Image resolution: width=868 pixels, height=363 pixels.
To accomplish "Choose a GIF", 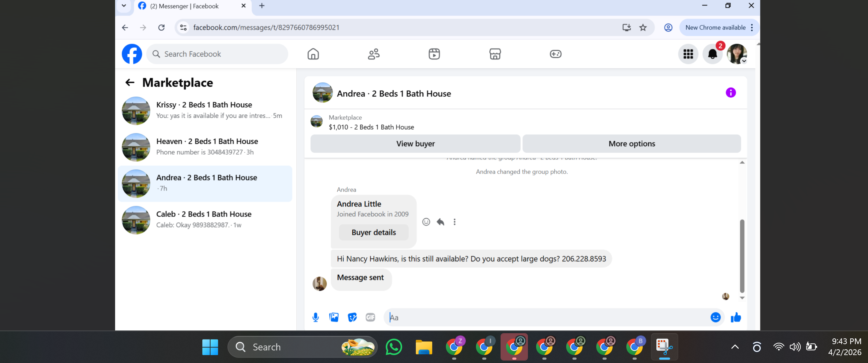I will [x=370, y=317].
